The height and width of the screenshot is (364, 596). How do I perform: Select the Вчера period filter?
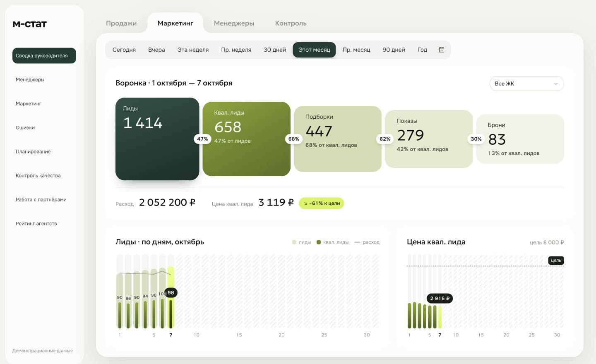click(x=156, y=50)
